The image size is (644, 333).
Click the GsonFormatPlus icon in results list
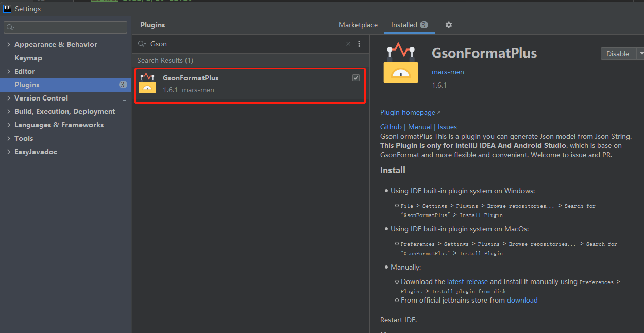[147, 83]
